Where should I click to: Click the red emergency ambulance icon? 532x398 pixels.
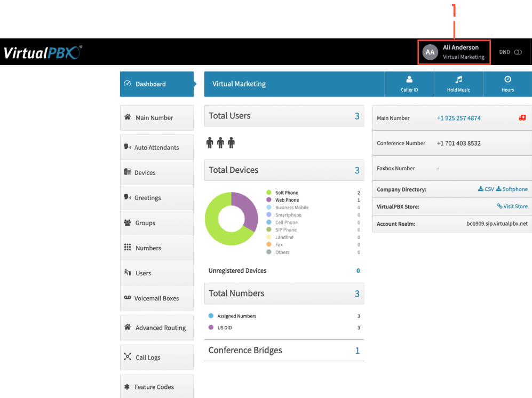tap(522, 118)
